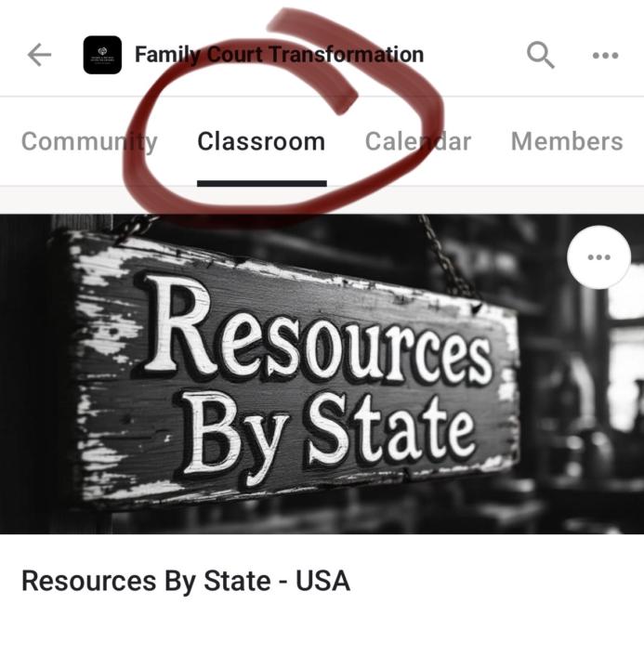644x669 pixels.
Task: Open the Calendar tab
Action: 418,141
